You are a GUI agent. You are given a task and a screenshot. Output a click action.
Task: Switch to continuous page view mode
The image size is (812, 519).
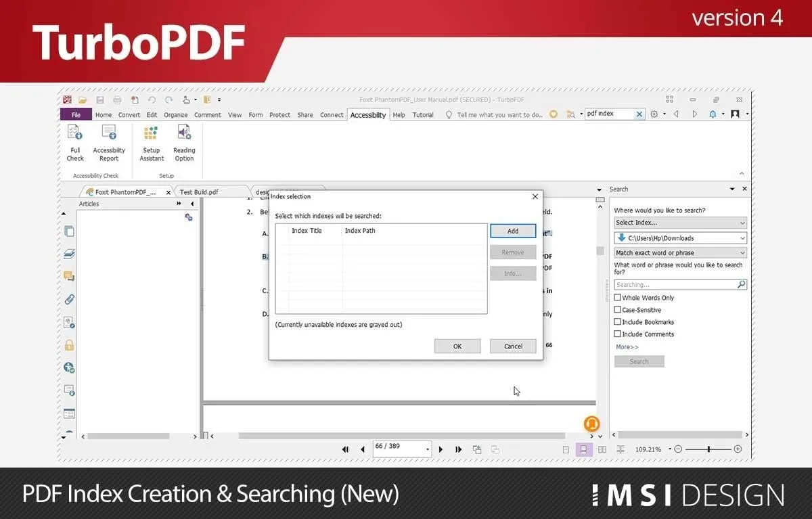coord(583,449)
